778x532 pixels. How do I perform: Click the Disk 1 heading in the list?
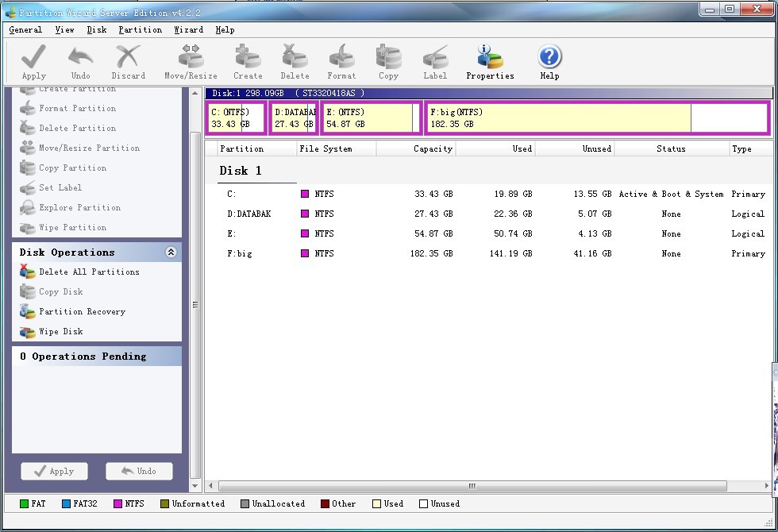240,171
